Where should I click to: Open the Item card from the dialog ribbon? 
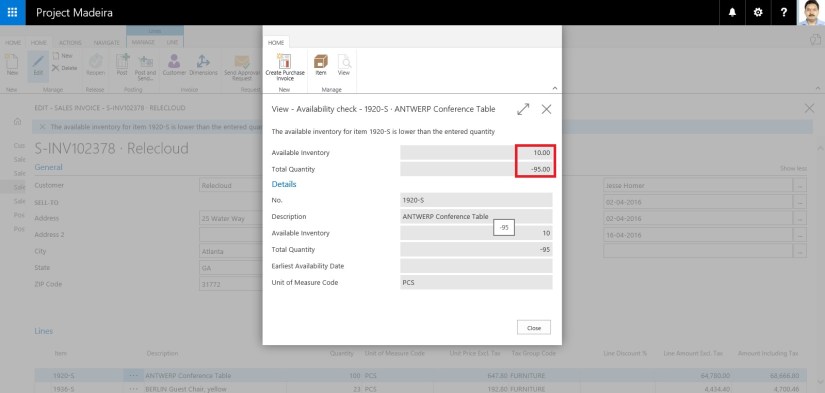pyautogui.click(x=321, y=66)
